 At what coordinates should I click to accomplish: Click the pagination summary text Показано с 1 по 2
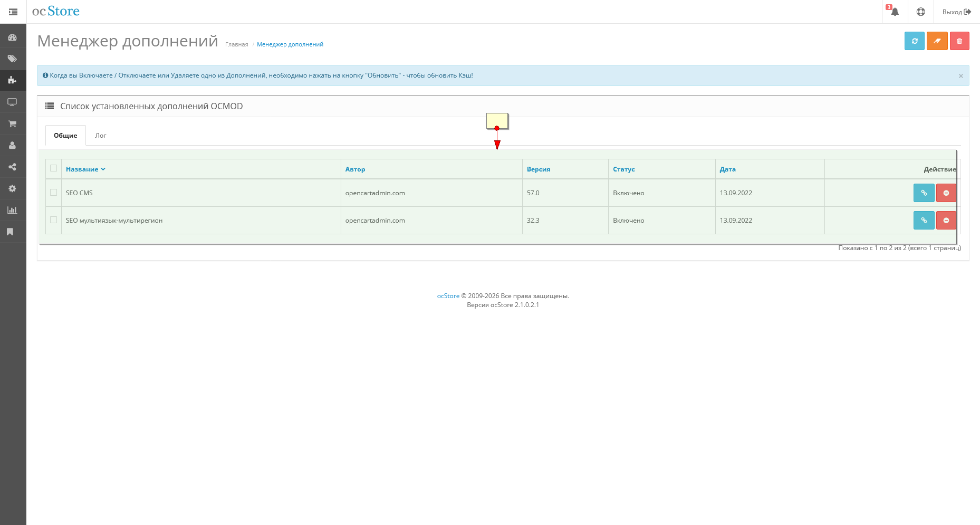[900, 248]
